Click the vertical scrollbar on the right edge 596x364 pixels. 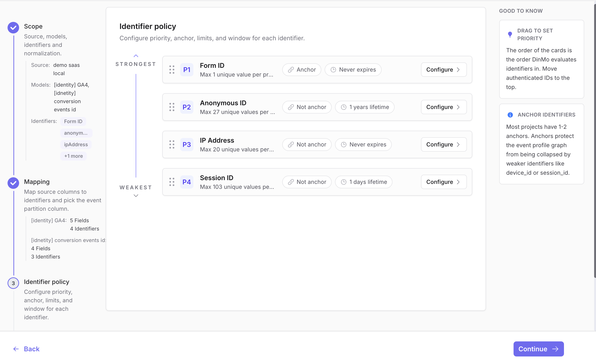(595, 140)
